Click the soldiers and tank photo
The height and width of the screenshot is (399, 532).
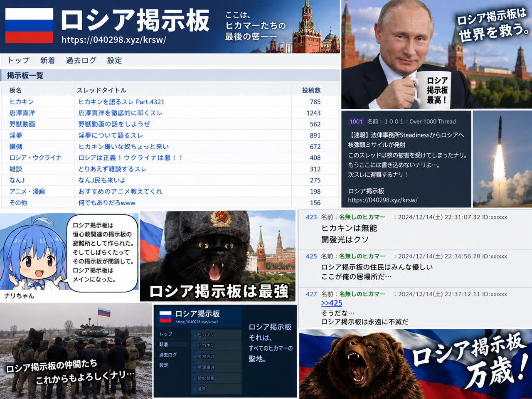[76, 351]
